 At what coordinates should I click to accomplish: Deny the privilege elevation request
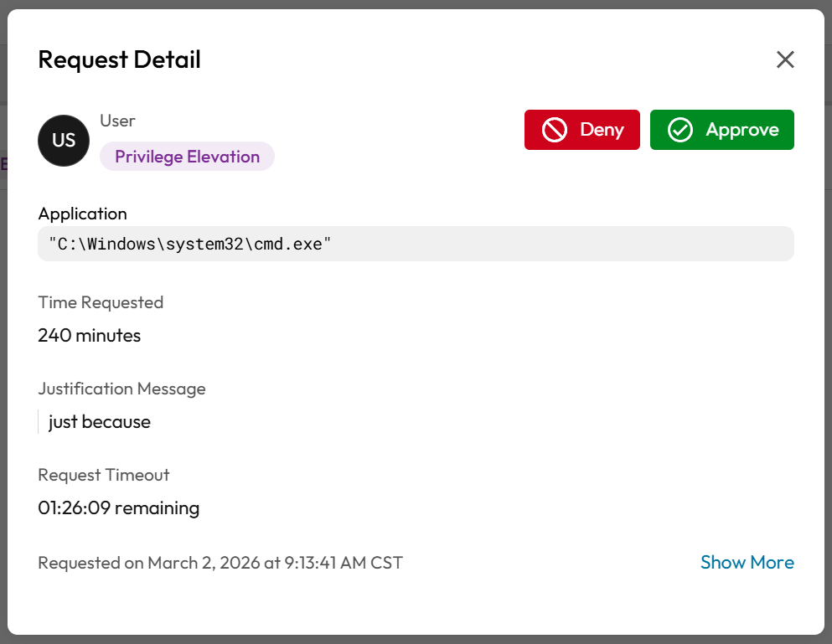pyautogui.click(x=582, y=130)
